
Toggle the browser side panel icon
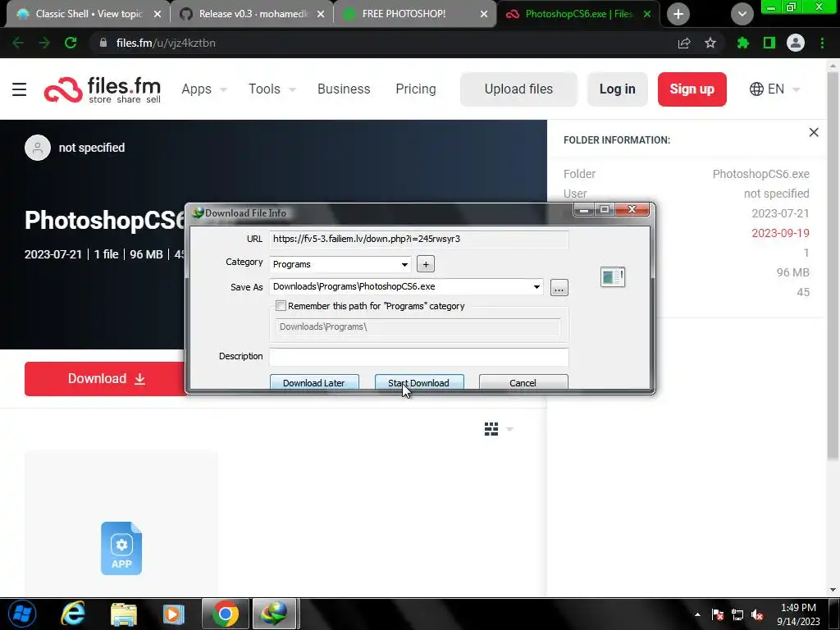(x=769, y=43)
